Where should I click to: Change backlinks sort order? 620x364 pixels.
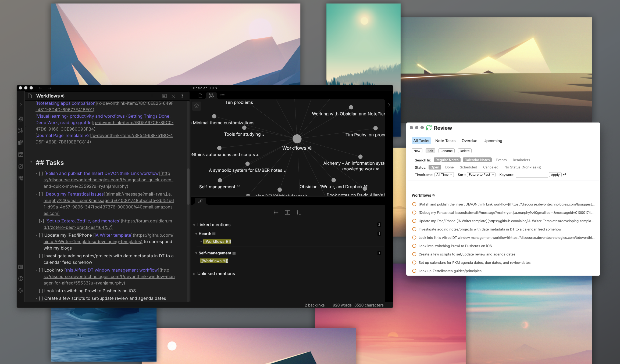coord(299,212)
